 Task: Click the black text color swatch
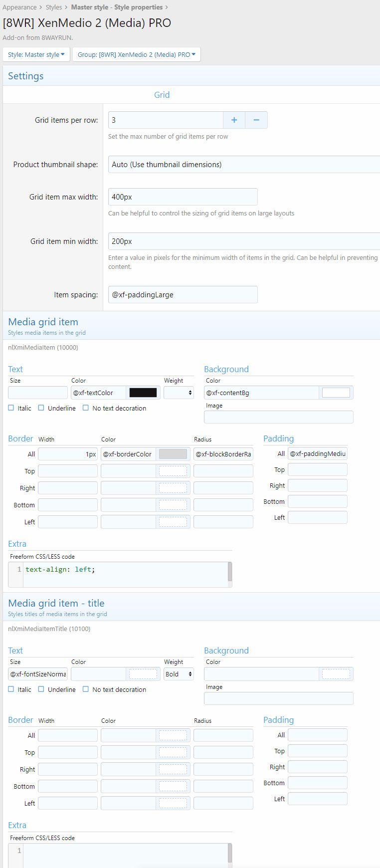pos(143,393)
